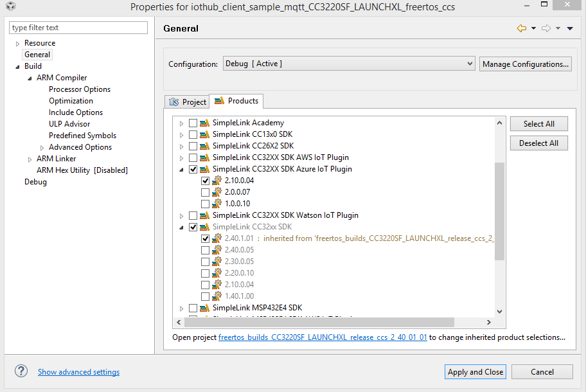Click the products list scroll down arrow
The width and height of the screenshot is (586, 392).
(x=500, y=312)
